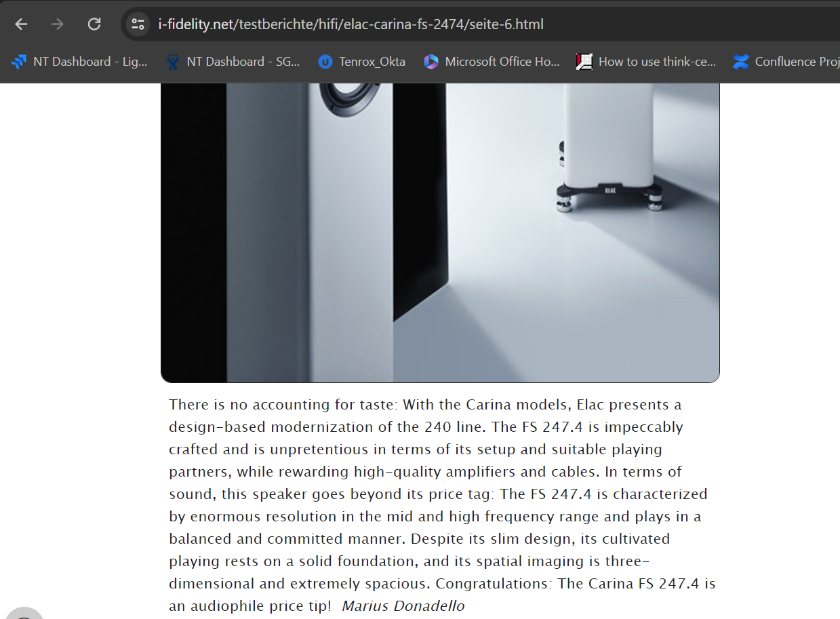The image size is (840, 619).
Task: Click the sentence 'Congratulations: The Carina FS 247.4 is'
Action: click(x=576, y=583)
